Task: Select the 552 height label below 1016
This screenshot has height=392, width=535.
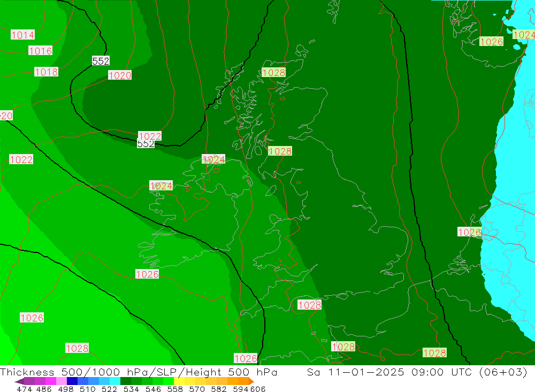Action: click(x=101, y=61)
